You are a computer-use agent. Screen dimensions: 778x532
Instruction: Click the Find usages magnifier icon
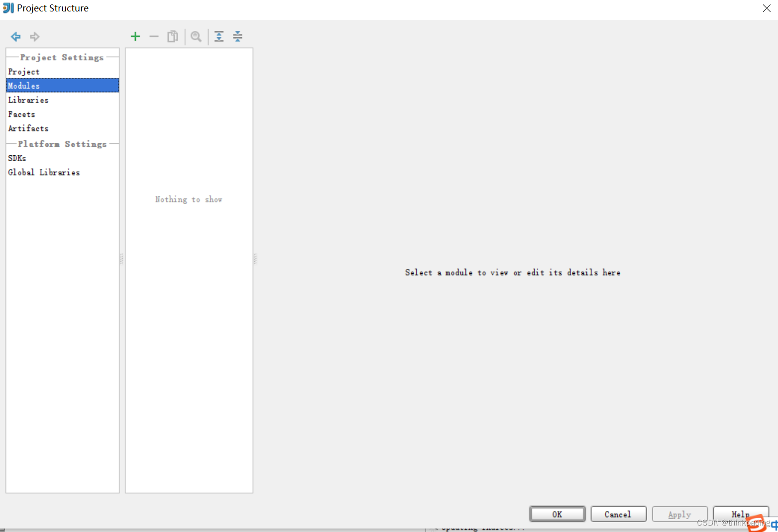click(196, 36)
